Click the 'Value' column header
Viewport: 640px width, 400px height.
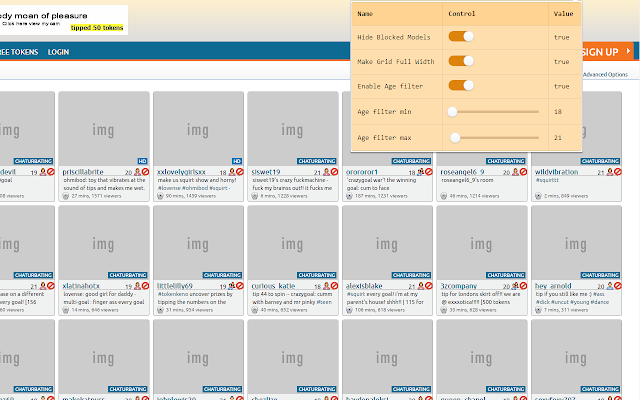tap(563, 14)
